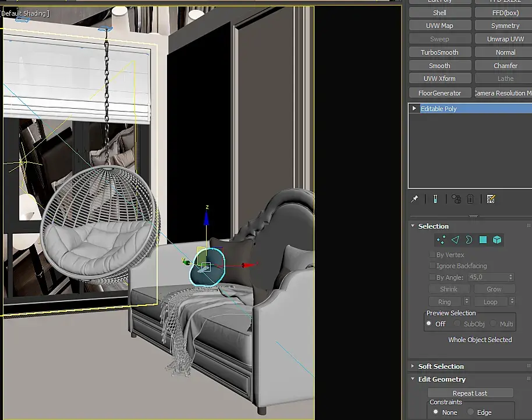
Task: Select Element sub-object mode icon
Action: tap(497, 240)
